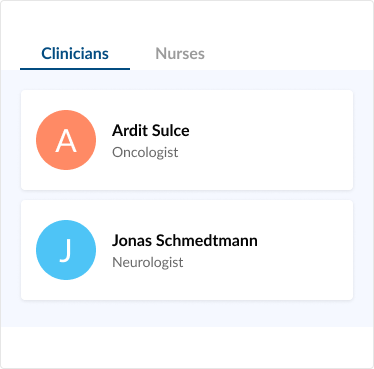The width and height of the screenshot is (374, 369).
Task: Click the blank tab bar right of Nurses
Action: tap(287, 53)
